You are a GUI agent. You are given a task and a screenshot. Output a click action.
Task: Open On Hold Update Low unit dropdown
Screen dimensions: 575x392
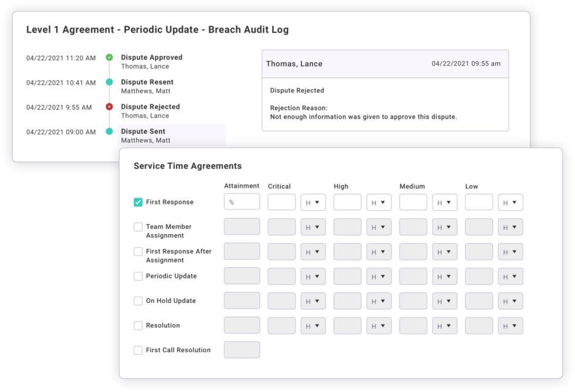(510, 301)
